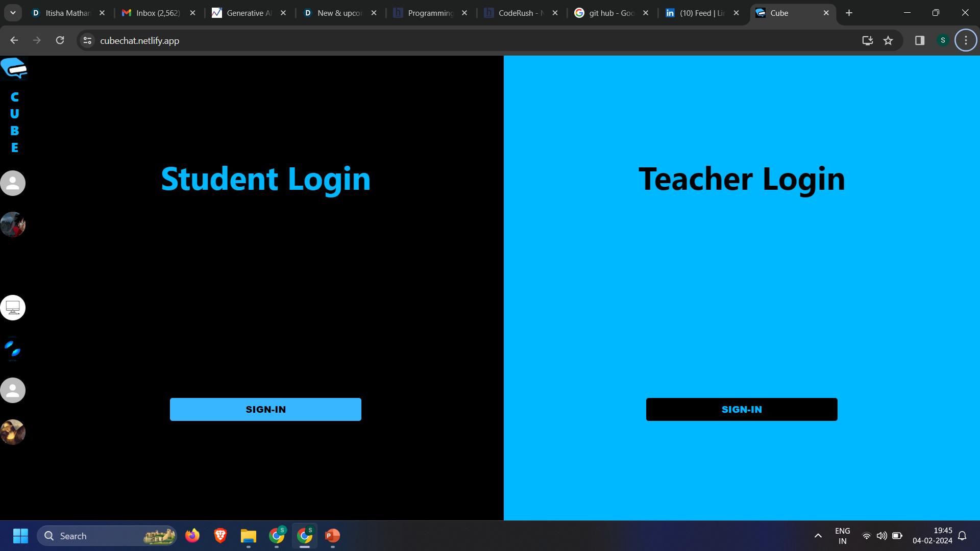Image resolution: width=980 pixels, height=551 pixels.
Task: Bookmark this page with the star icon
Action: (888, 40)
